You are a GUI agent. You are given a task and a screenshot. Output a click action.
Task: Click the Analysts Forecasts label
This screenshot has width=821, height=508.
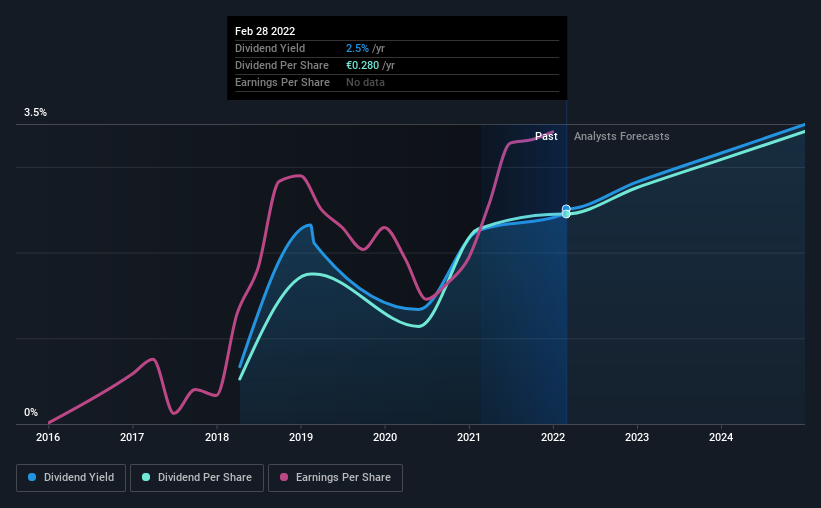click(622, 136)
